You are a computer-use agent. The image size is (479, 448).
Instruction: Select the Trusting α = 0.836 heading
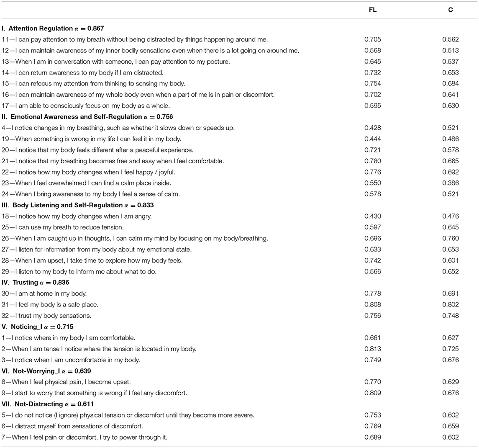pyautogui.click(x=36, y=283)
